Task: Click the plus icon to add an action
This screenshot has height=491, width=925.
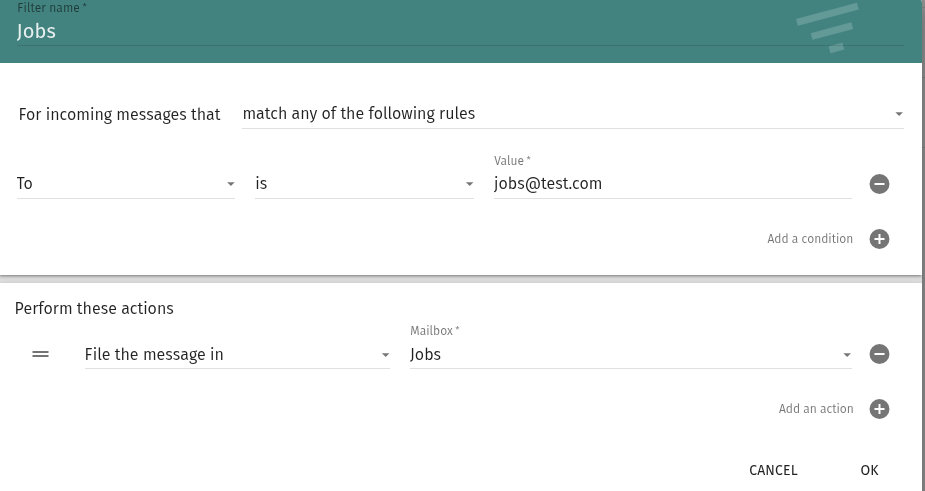Action: pyautogui.click(x=879, y=409)
